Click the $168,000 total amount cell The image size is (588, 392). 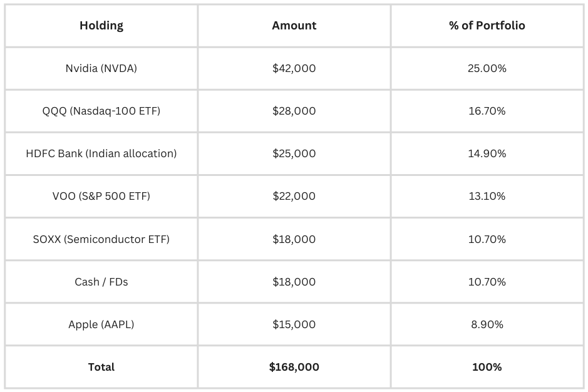tap(294, 367)
